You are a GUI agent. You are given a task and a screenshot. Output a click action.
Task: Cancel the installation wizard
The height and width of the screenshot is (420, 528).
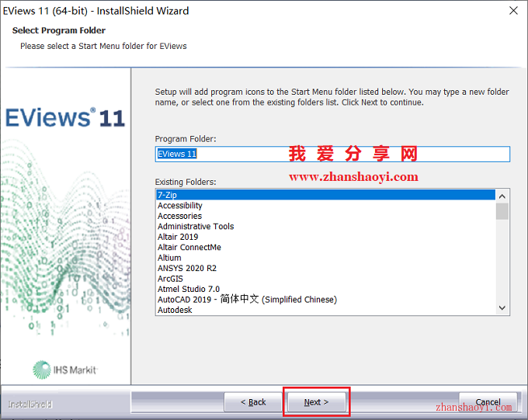tap(488, 402)
